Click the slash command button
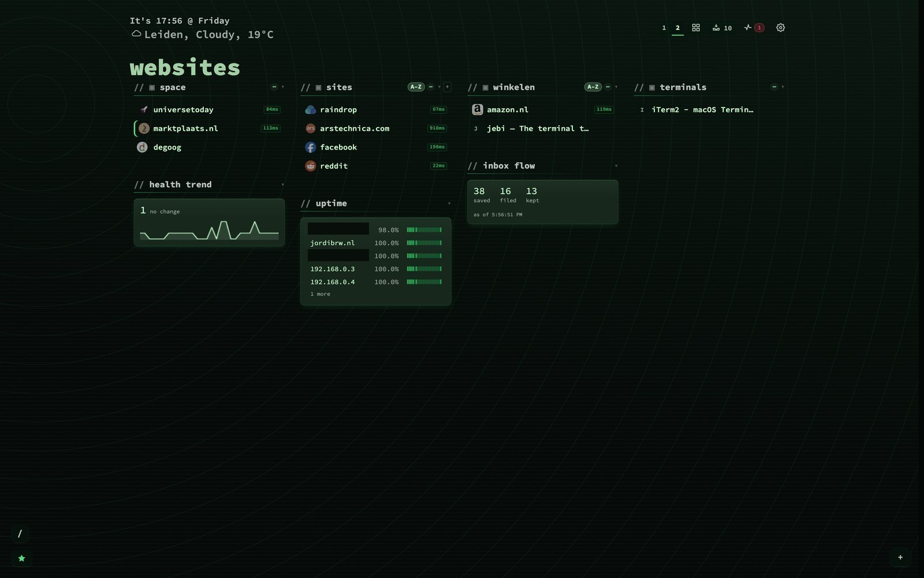The image size is (924, 578). (20, 533)
